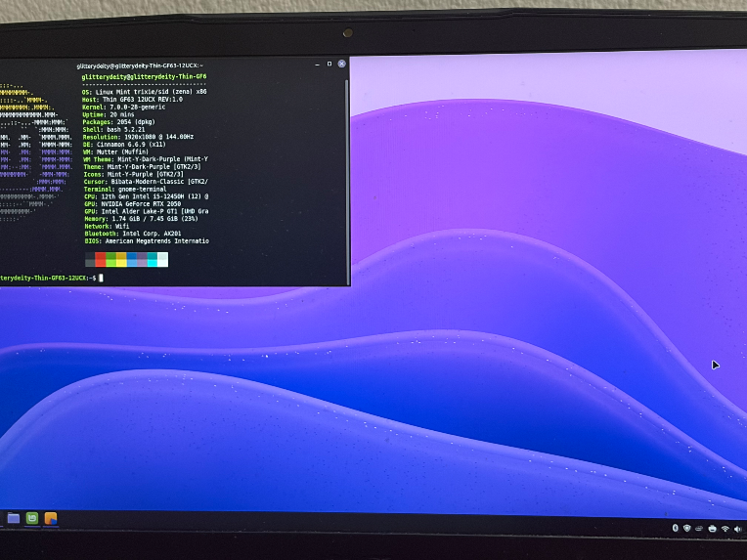Click the "Icons: Mint-Y-Purple" line
This screenshot has height=560, width=747.
[133, 174]
